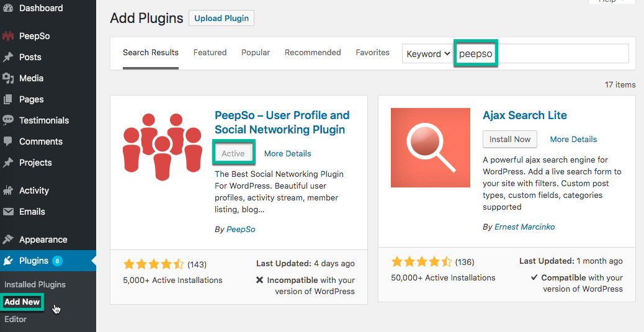This screenshot has width=644, height=332.
Task: Click the '50,000+ Active Installations' text
Action: 443,278
